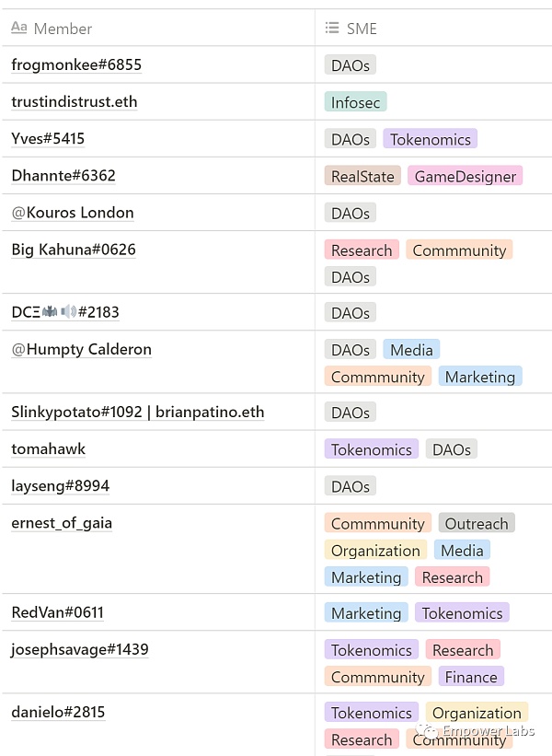Click the Media tag for @Humpty Calderon
The width and height of the screenshot is (552, 756).
[x=411, y=349]
